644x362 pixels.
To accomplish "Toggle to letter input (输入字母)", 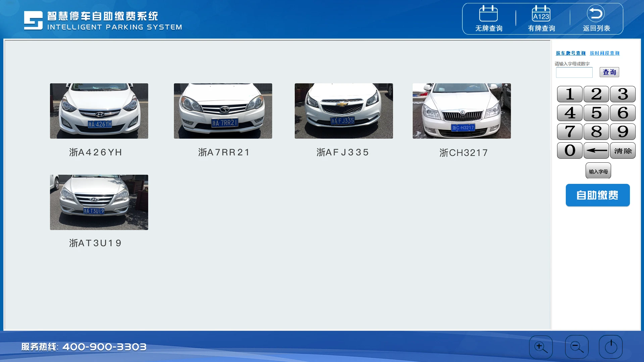I will click(598, 171).
